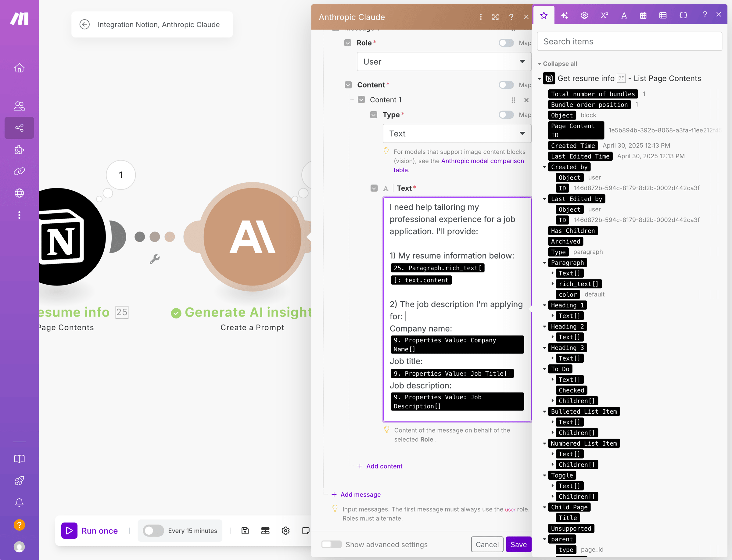Click the Search items field
This screenshot has height=560, width=732.
(x=629, y=42)
